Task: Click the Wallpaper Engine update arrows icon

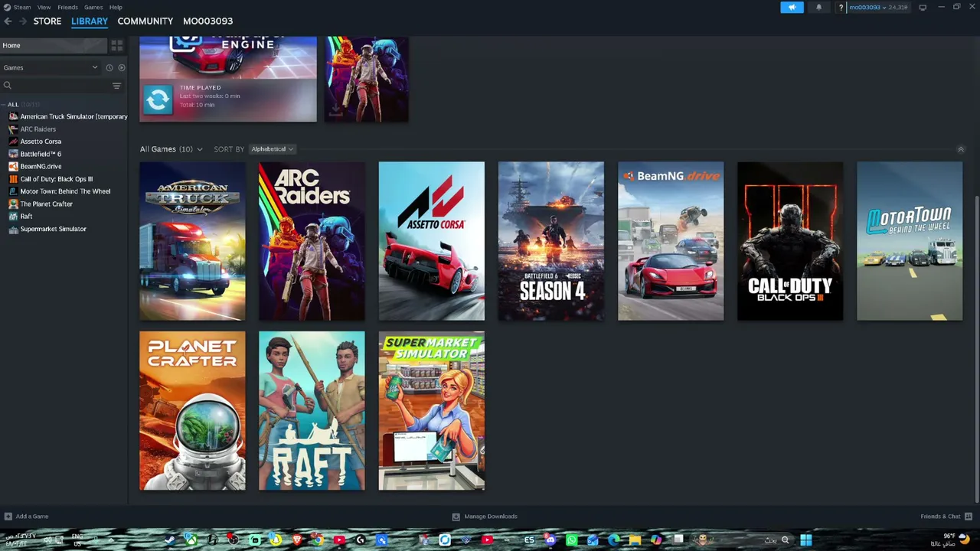Action: 158,100
